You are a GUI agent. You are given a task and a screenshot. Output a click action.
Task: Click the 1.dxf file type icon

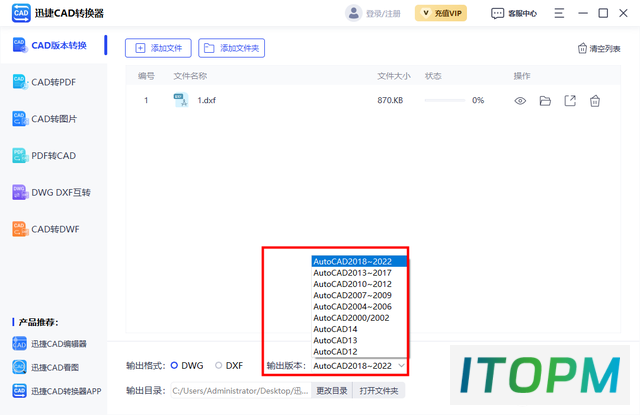[x=181, y=100]
